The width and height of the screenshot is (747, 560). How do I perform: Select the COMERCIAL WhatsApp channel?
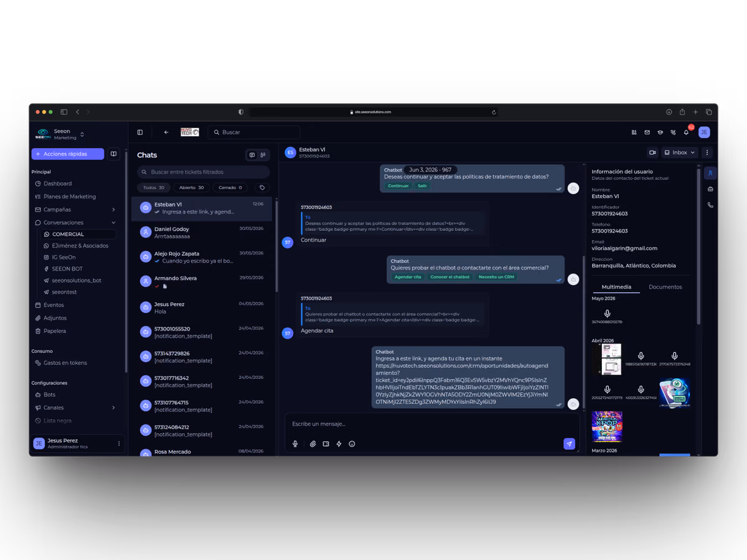[x=78, y=235]
